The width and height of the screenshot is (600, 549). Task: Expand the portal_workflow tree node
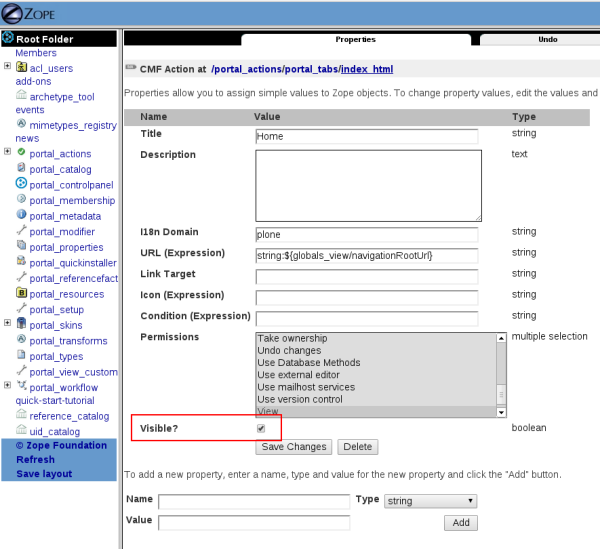click(x=8, y=386)
